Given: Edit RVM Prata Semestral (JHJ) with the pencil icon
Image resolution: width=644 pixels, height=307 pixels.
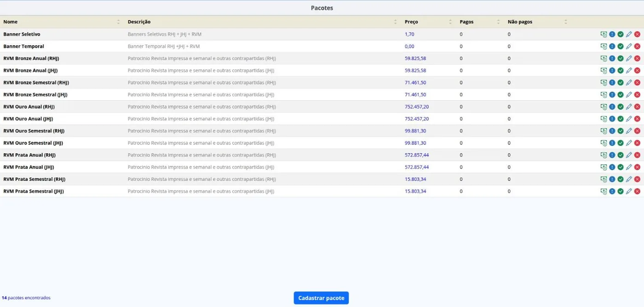Looking at the screenshot, I should point(629,191).
